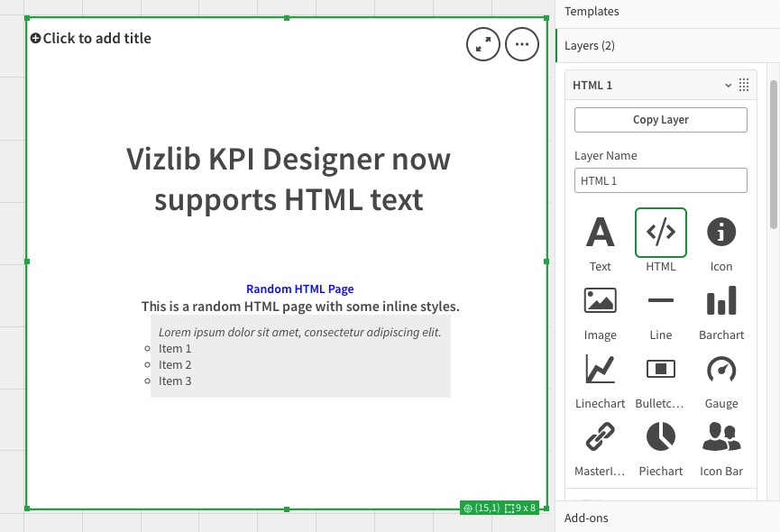Click the Lorem ipsum italic text
Image resolution: width=780 pixels, height=532 pixels.
click(300, 332)
